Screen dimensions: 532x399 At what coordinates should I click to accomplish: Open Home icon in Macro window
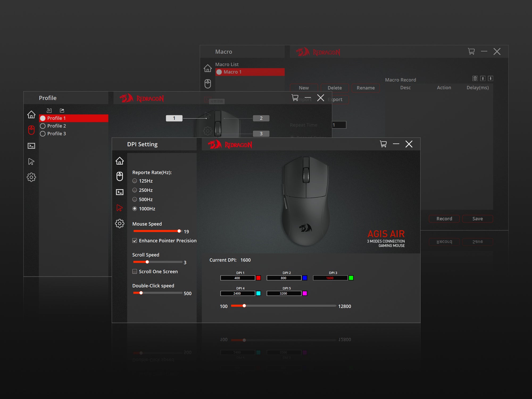[x=208, y=68]
